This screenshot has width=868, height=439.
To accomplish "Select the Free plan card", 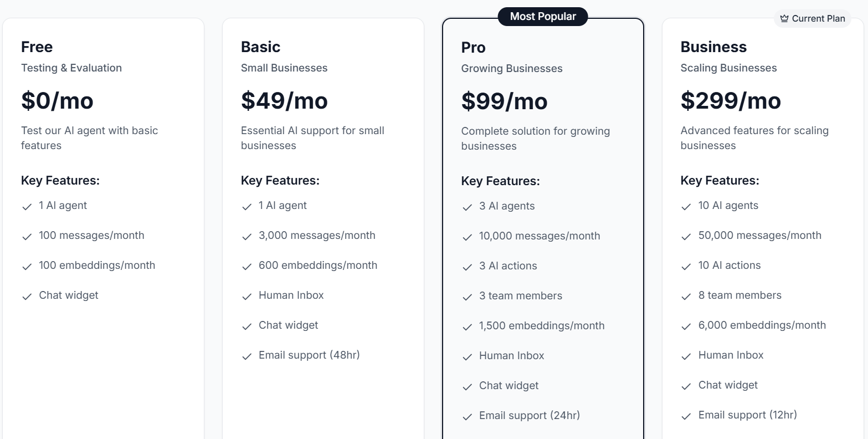I will click(x=103, y=222).
